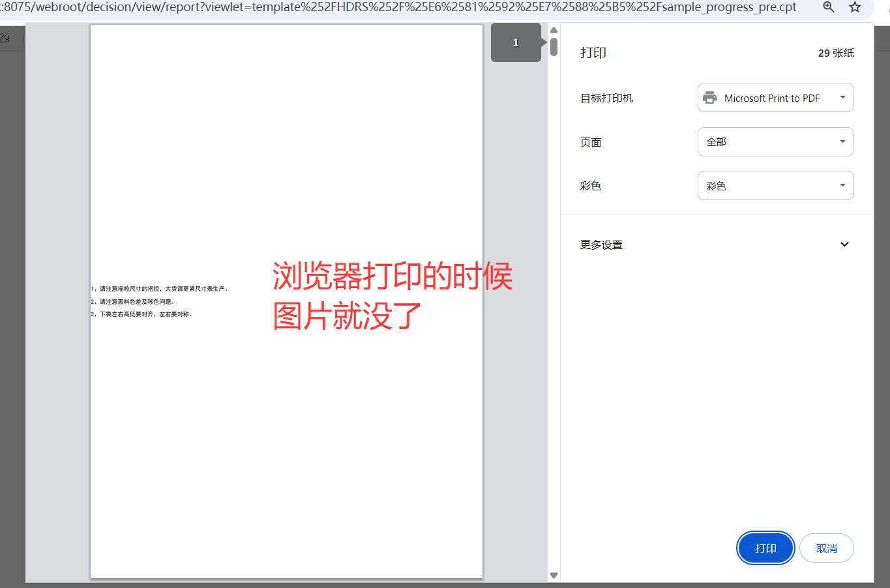Screen dimensions: 890x588
Task: Click the 打印 heading of the print panel
Action: (x=593, y=53)
